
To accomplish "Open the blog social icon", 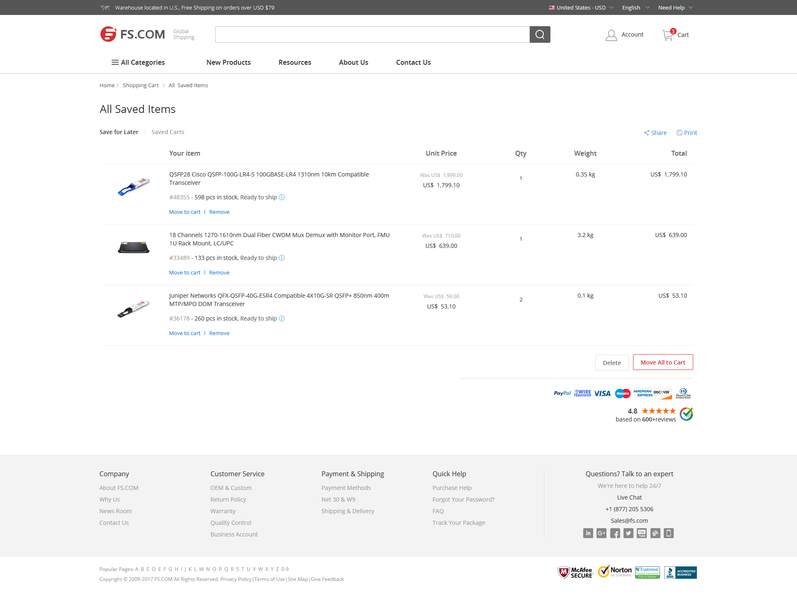I will [655, 533].
